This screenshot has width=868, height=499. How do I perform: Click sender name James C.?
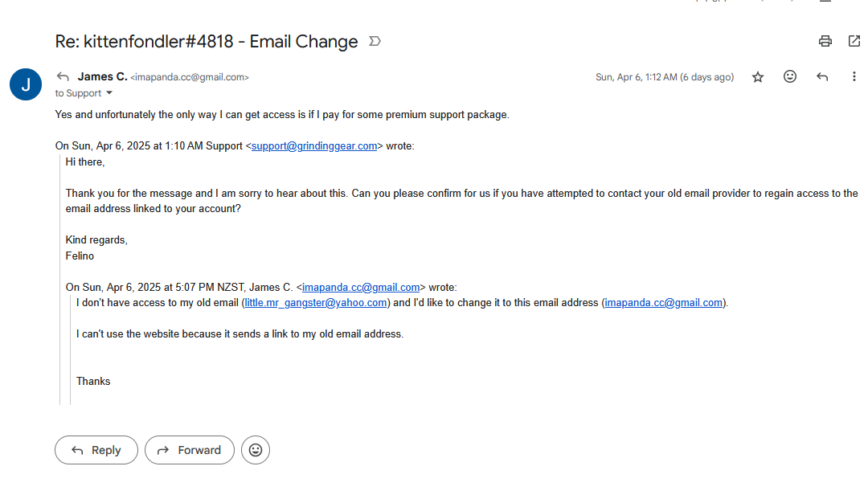pos(102,77)
